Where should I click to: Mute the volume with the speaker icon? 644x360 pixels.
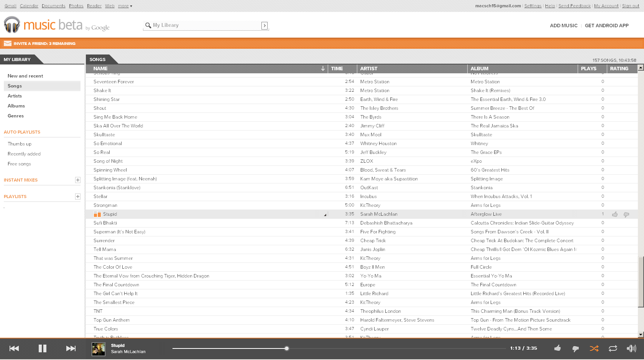click(631, 348)
